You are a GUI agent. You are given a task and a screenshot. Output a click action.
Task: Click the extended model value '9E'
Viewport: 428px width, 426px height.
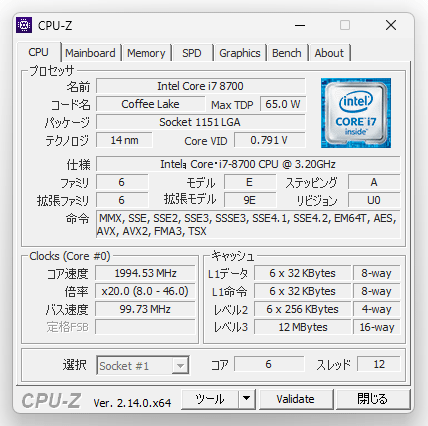coord(250,200)
